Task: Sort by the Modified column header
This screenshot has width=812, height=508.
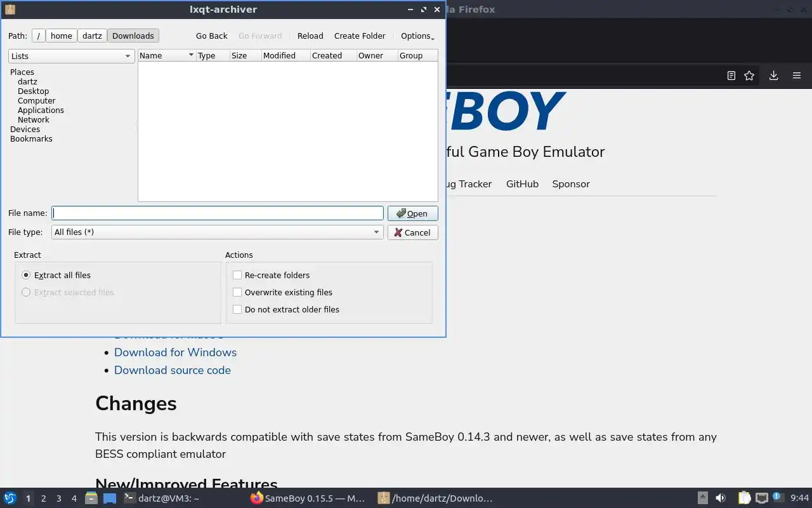Action: 285,56
